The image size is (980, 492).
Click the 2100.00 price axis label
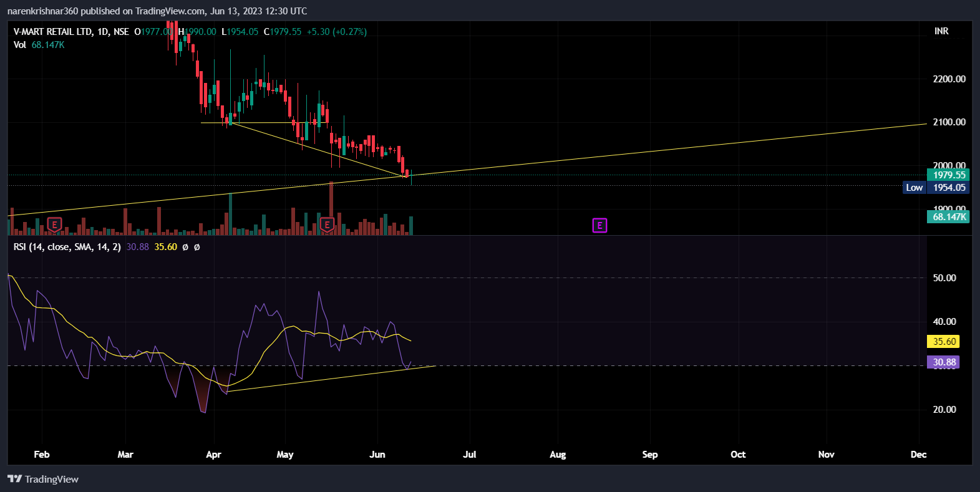[949, 122]
